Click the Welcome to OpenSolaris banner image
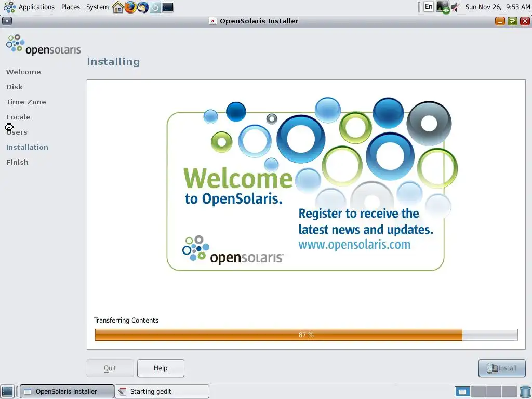The width and height of the screenshot is (532, 399). [312, 184]
